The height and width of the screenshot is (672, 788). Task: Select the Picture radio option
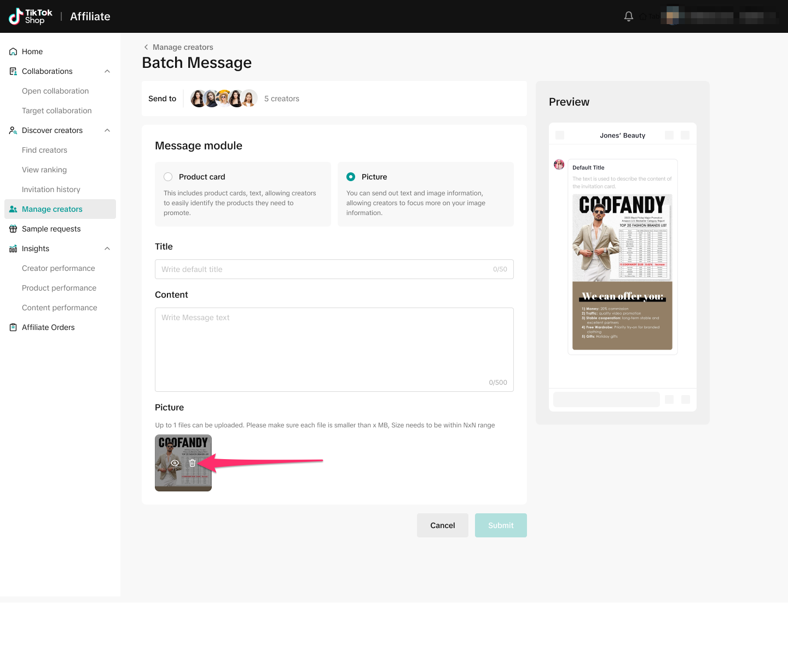click(351, 177)
